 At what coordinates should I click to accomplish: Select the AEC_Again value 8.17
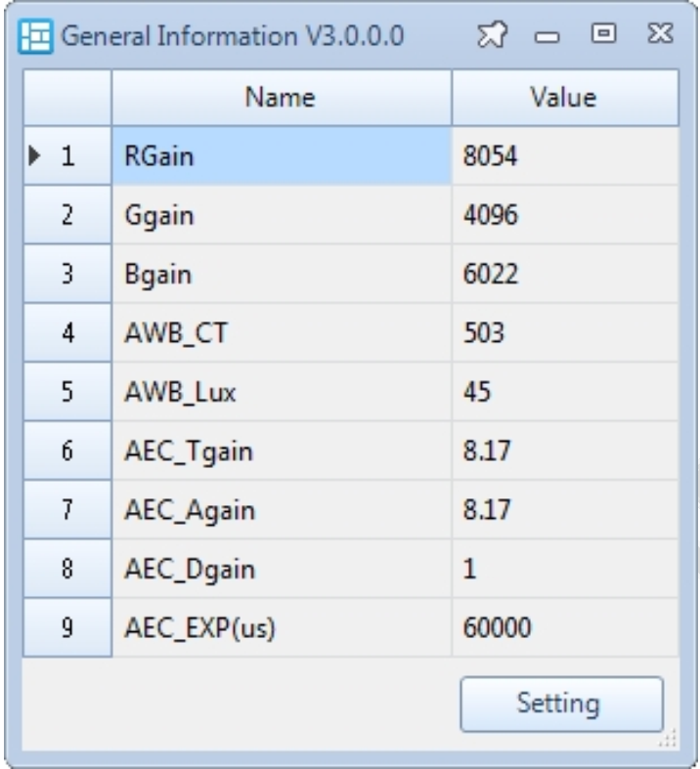[x=564, y=513]
